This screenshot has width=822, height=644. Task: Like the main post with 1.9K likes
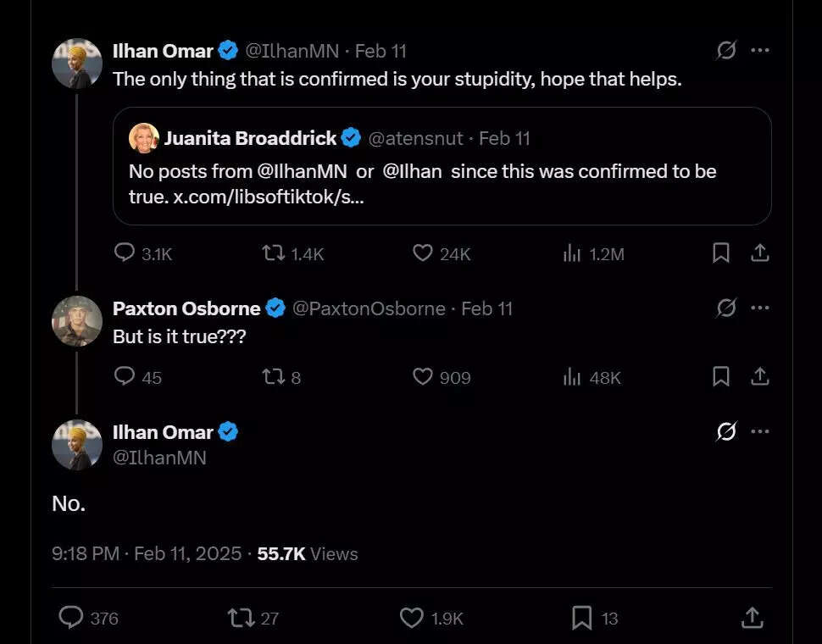412,618
